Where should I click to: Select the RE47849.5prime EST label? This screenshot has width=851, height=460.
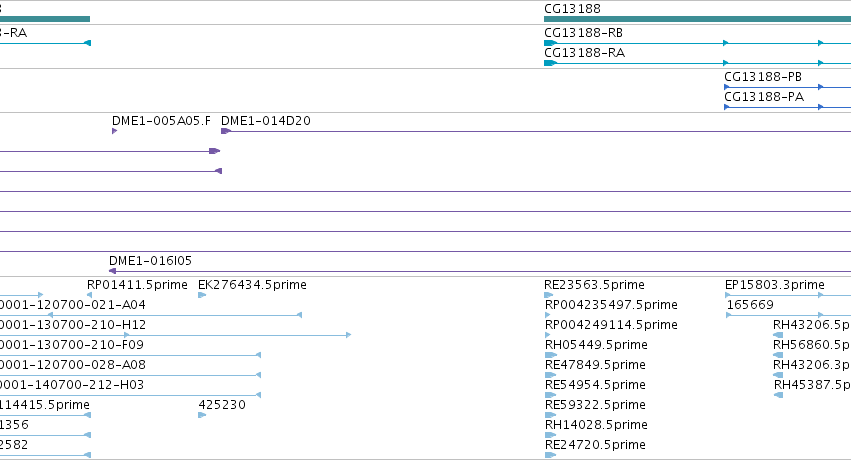click(x=595, y=365)
